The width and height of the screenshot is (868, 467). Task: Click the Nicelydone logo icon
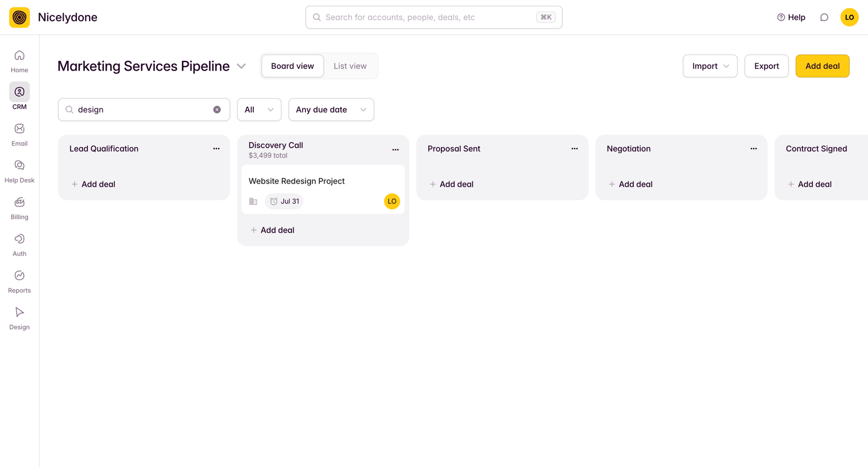tap(20, 17)
